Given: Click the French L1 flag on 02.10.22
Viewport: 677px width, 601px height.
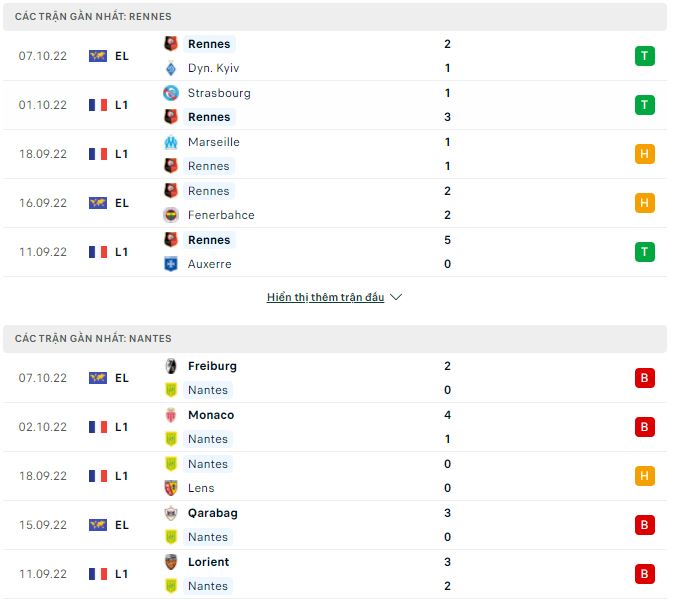Looking at the screenshot, I should (98, 427).
